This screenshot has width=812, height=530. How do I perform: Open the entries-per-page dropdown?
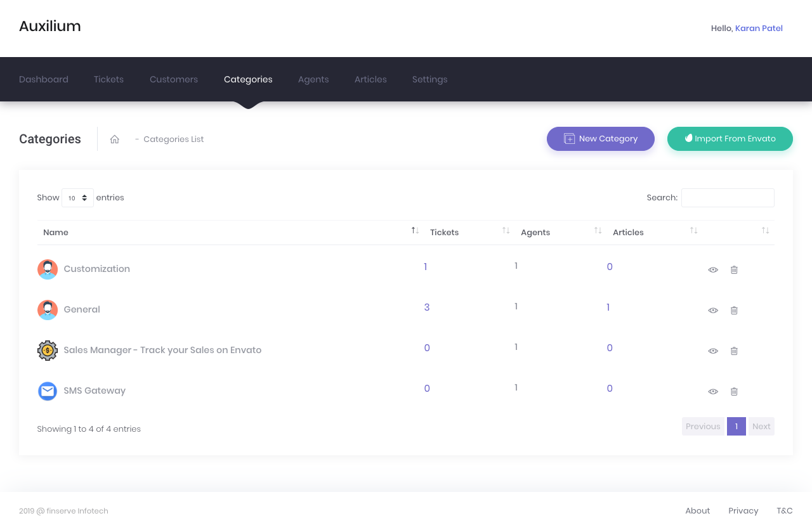pos(77,198)
